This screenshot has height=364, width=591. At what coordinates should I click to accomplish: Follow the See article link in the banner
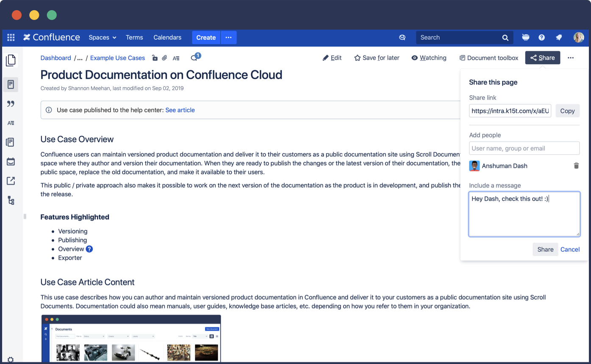[x=180, y=110]
